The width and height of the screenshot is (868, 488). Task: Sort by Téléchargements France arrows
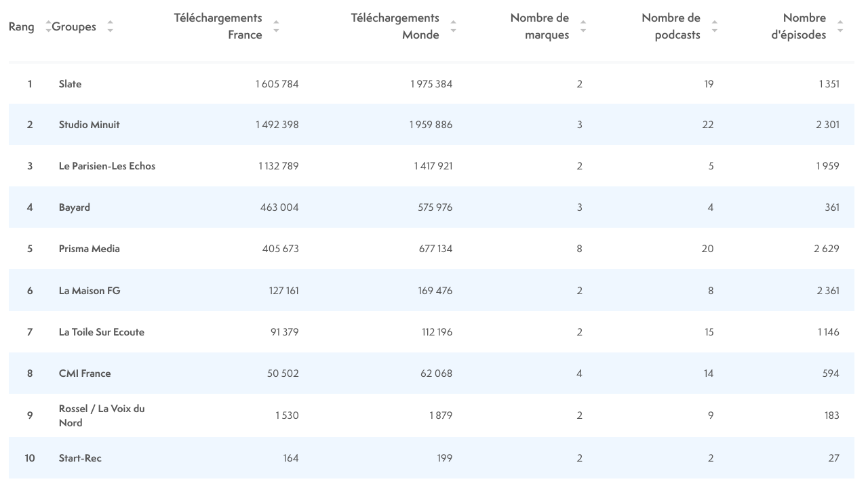pyautogui.click(x=276, y=27)
